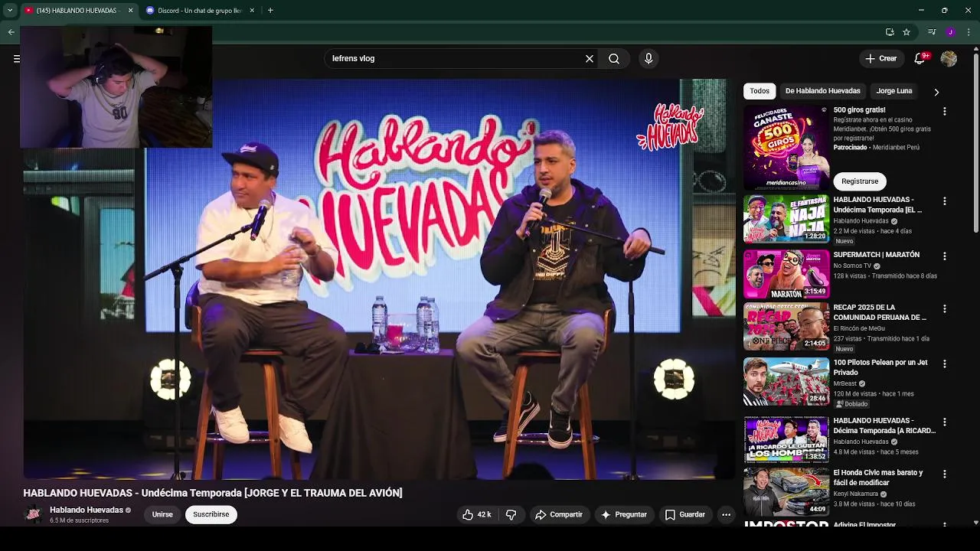Like the video with thumbs up
This screenshot has height=551, width=980.
pos(475,515)
